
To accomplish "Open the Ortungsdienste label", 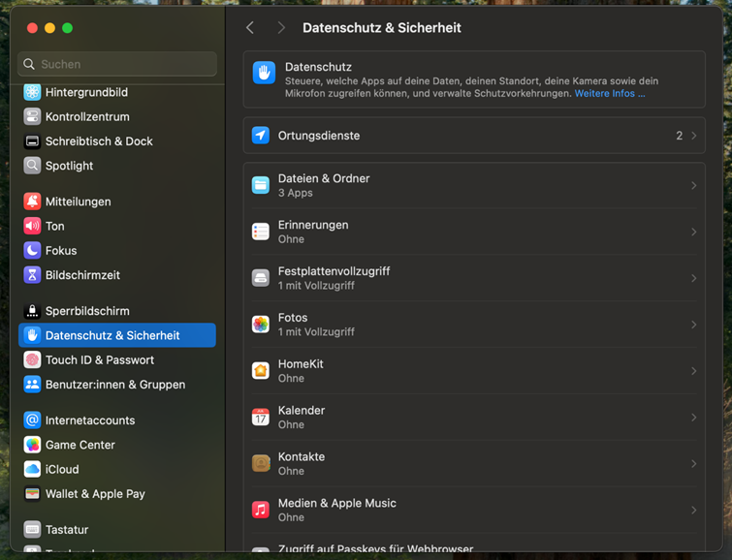I will [x=319, y=136].
